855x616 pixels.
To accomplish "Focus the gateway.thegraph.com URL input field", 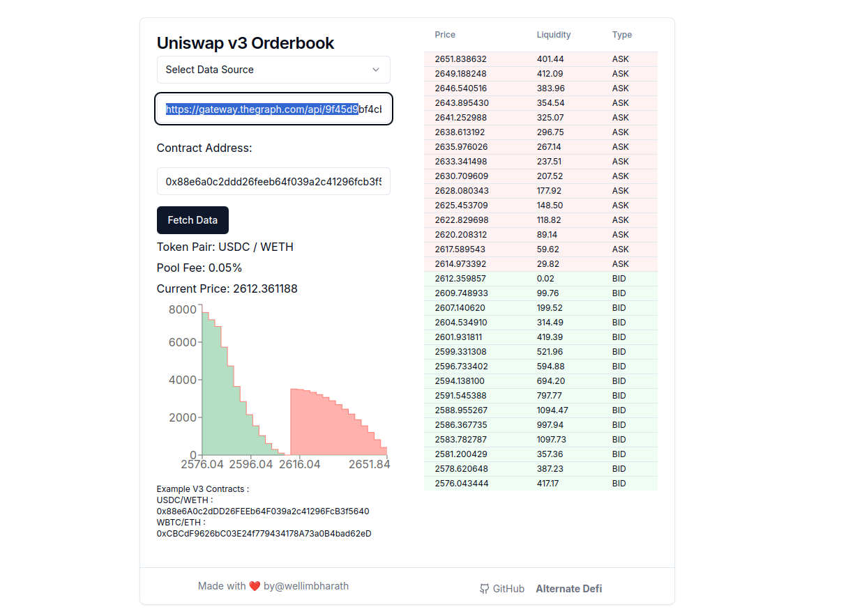I will (273, 109).
